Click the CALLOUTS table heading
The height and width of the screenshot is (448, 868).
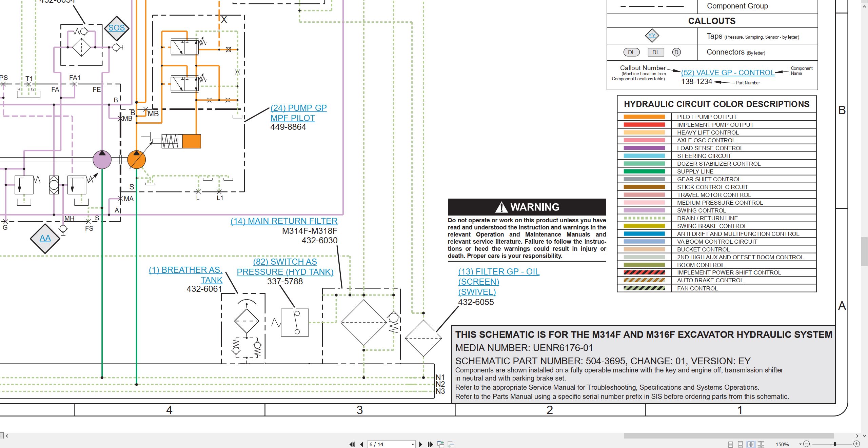[712, 21]
